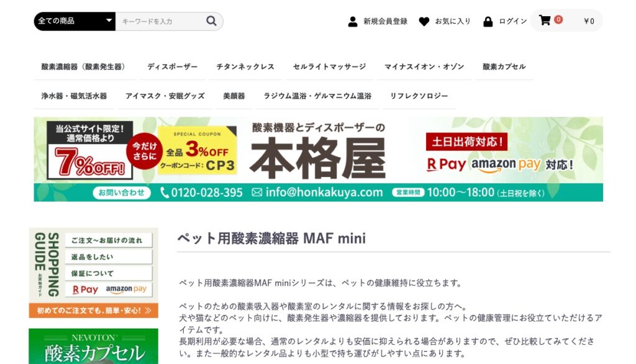Viewport: 636px width, 364px height.
Task: Click the amazon pay logo in shopping guide
Action: tap(126, 289)
